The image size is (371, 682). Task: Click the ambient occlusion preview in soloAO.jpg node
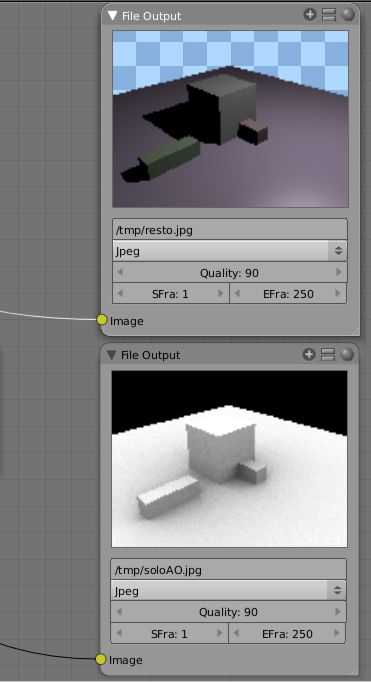click(230, 459)
